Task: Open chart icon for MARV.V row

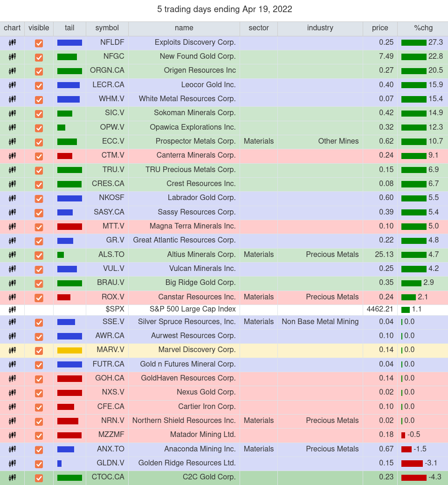Action: (12, 350)
